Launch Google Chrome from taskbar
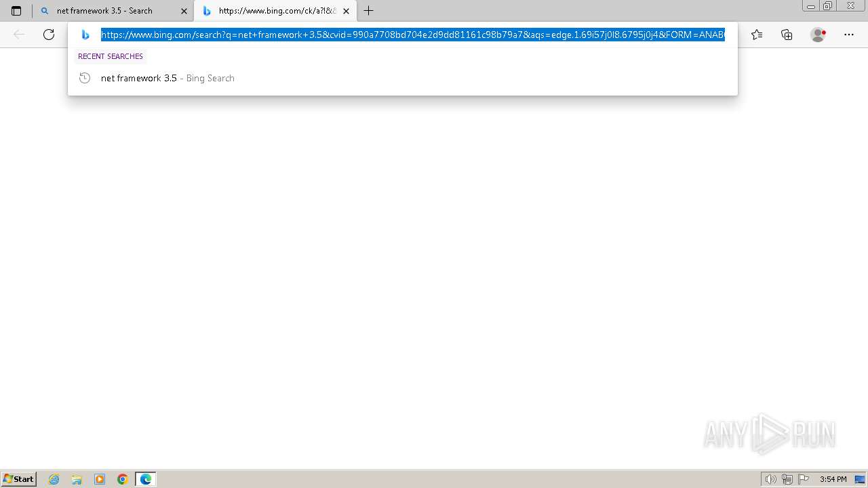The image size is (868, 488). tap(123, 479)
